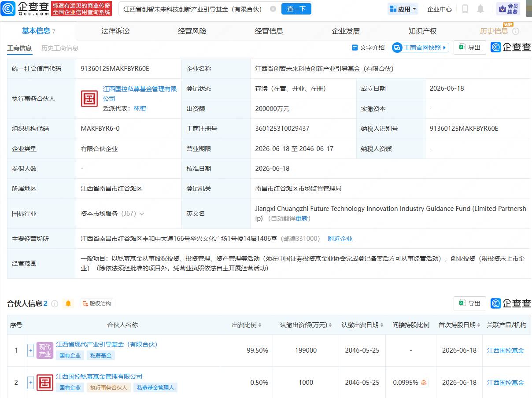This screenshot has width=532, height=398.
Task: Click 私募基金 tag in partner row 1
Action: click(x=100, y=355)
